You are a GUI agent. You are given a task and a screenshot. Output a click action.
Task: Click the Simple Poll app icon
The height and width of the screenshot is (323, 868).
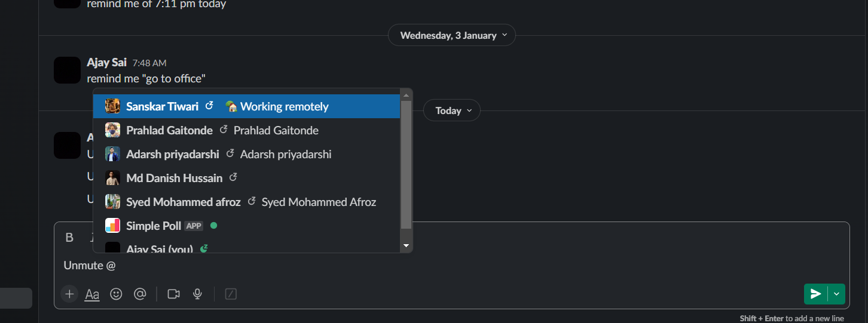[112, 226]
